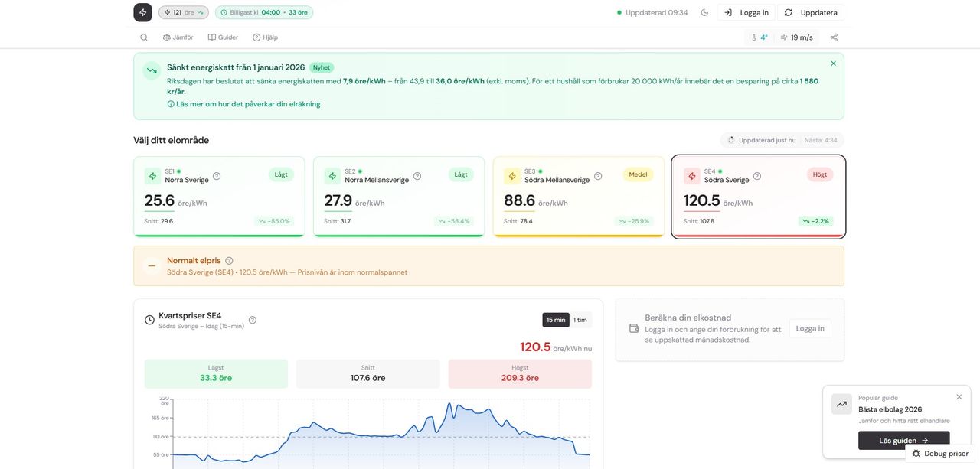
Task: Open the Jämför menu item
Action: (x=178, y=37)
